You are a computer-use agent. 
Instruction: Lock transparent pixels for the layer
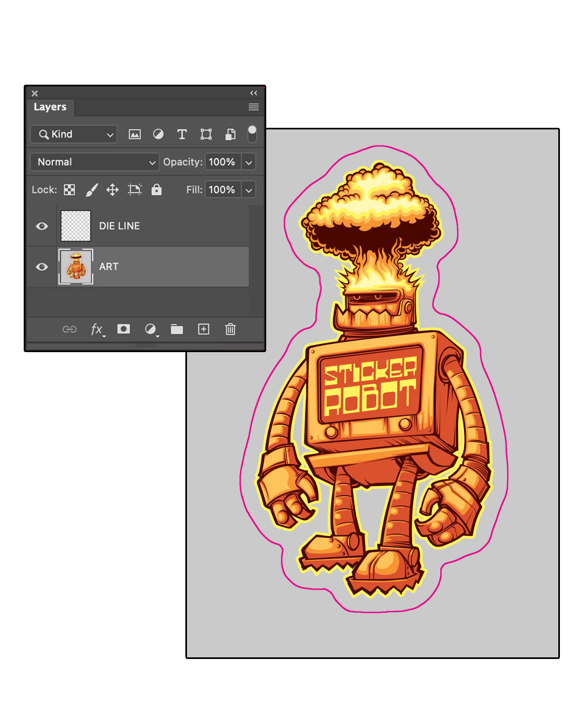point(69,190)
